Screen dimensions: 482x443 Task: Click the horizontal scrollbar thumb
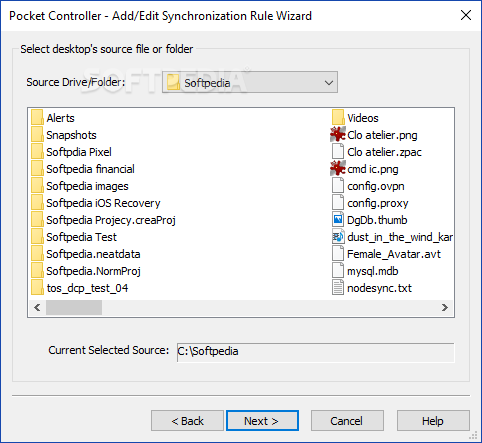click(x=74, y=307)
